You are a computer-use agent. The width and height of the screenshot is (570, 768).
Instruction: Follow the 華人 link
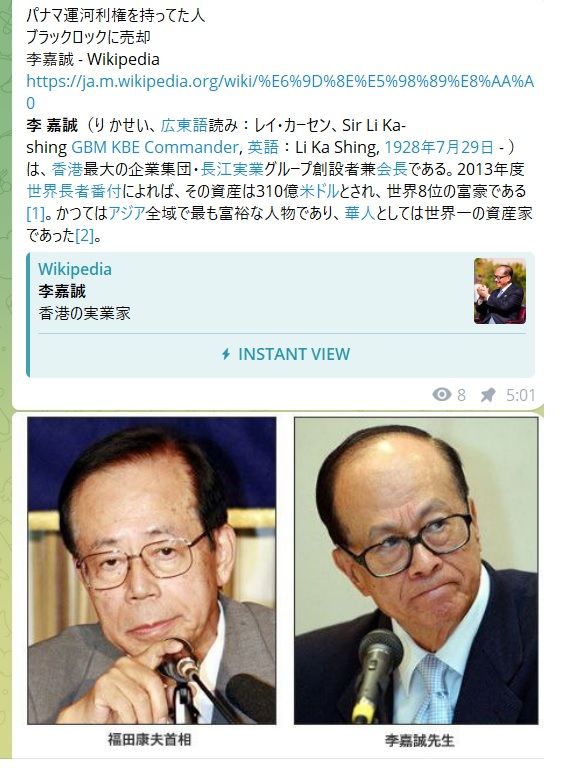click(359, 214)
